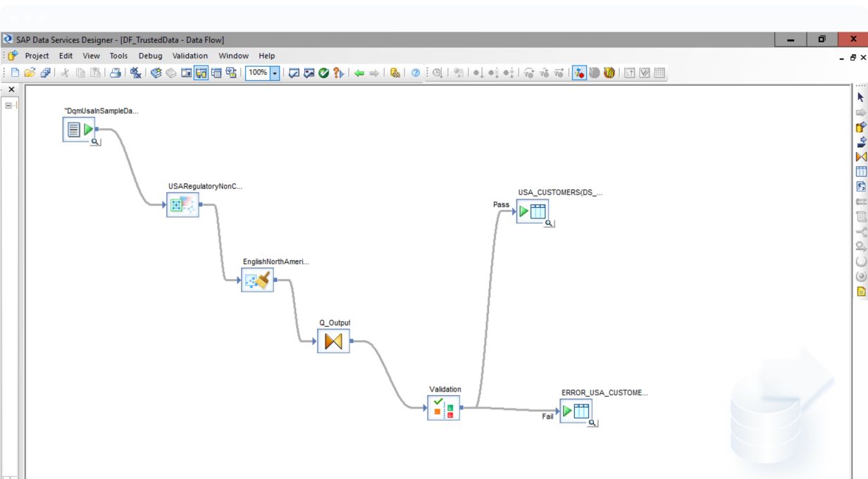
Task: Open the 100% zoom dropdown
Action: tap(275, 73)
